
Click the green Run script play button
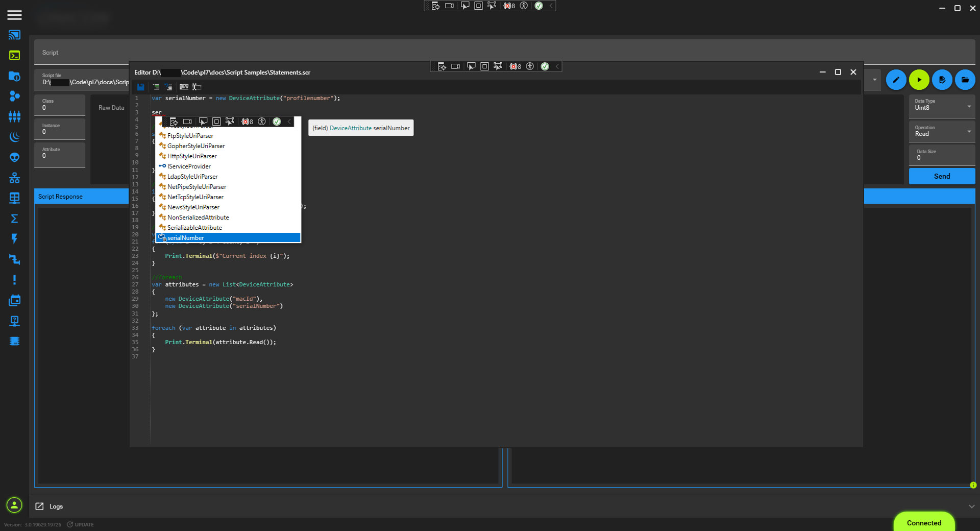coord(919,80)
